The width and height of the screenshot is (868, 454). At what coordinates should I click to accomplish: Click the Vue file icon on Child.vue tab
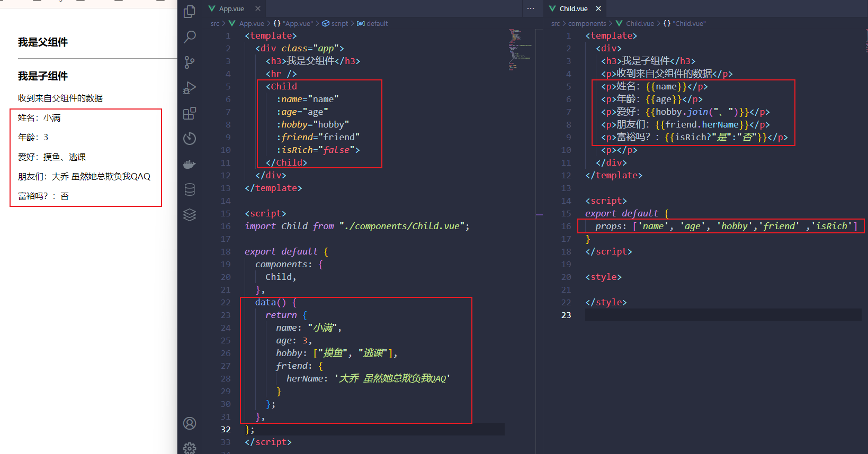(x=552, y=8)
